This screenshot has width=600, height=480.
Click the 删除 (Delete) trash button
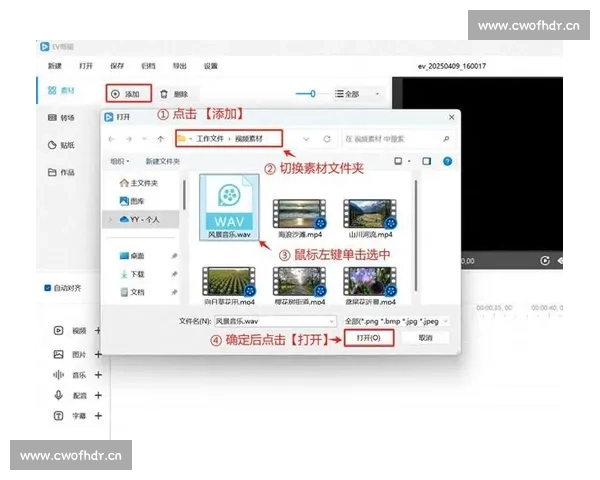174,94
